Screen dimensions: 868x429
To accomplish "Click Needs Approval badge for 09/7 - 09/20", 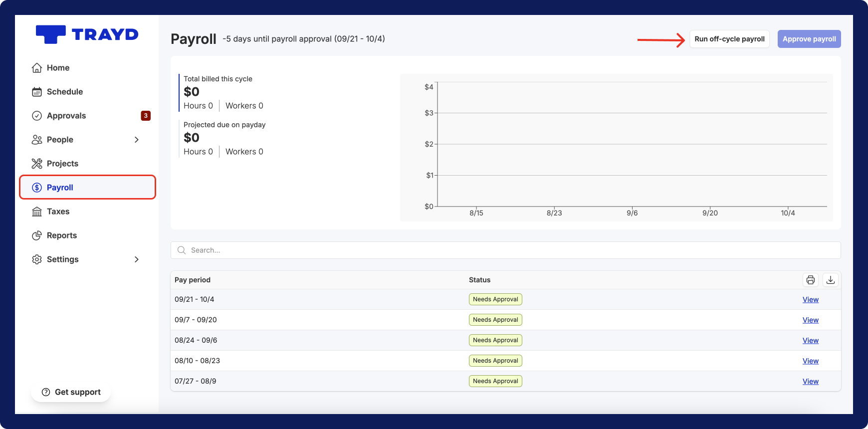I will [495, 320].
